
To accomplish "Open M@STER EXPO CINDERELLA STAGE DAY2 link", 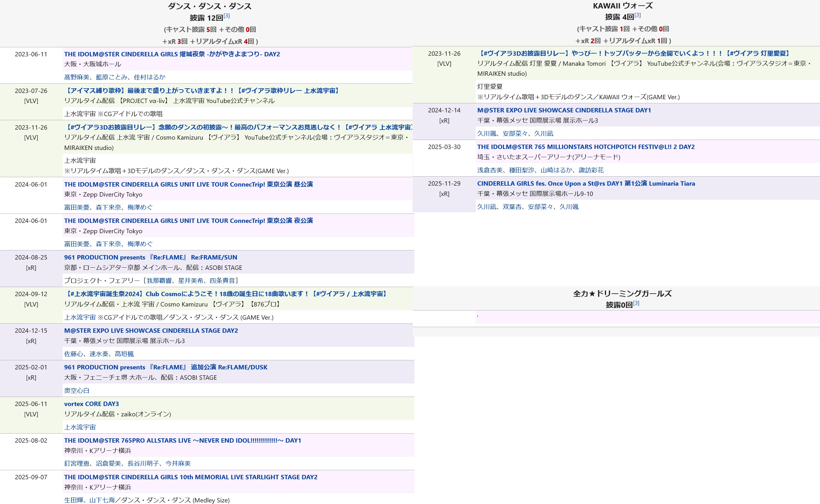I will [151, 331].
